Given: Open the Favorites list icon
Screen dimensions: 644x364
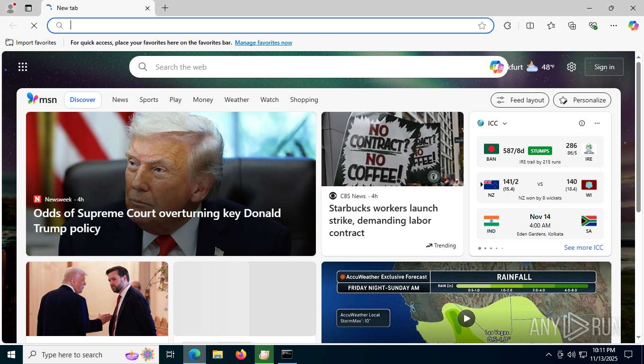Looking at the screenshot, I should [551, 26].
